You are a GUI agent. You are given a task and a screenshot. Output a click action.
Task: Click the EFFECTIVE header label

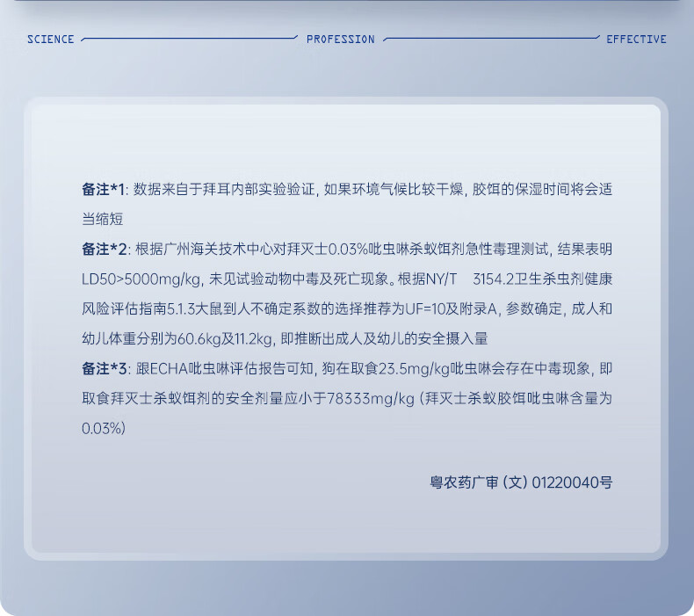(636, 40)
